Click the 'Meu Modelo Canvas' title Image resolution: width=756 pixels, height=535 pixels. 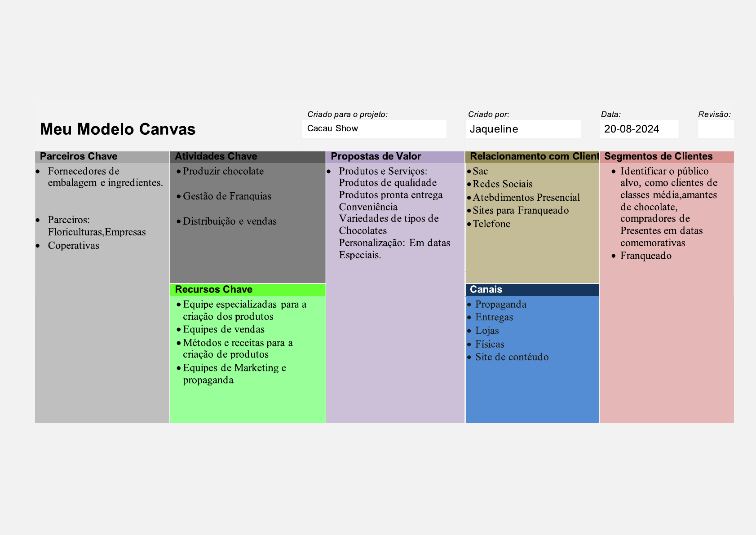[x=118, y=129]
